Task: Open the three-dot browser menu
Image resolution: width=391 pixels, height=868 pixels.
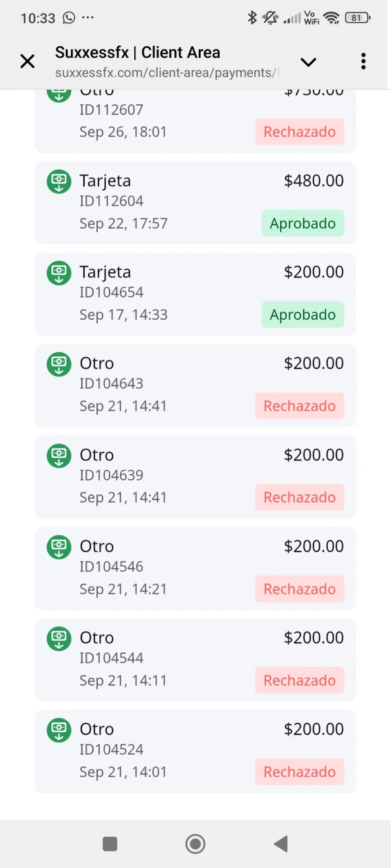Action: pos(363,62)
